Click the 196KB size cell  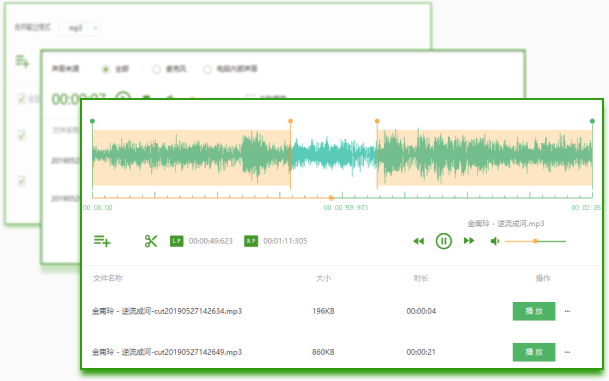[323, 311]
